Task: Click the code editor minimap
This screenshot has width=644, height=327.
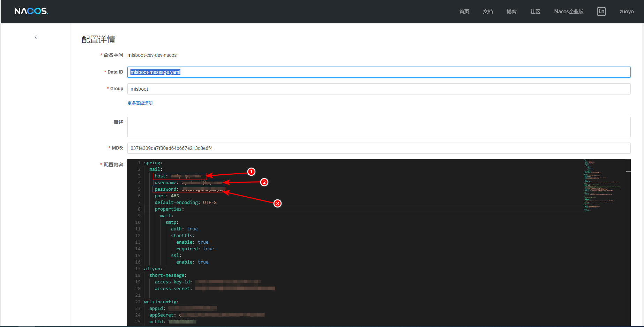Action: [x=605, y=185]
